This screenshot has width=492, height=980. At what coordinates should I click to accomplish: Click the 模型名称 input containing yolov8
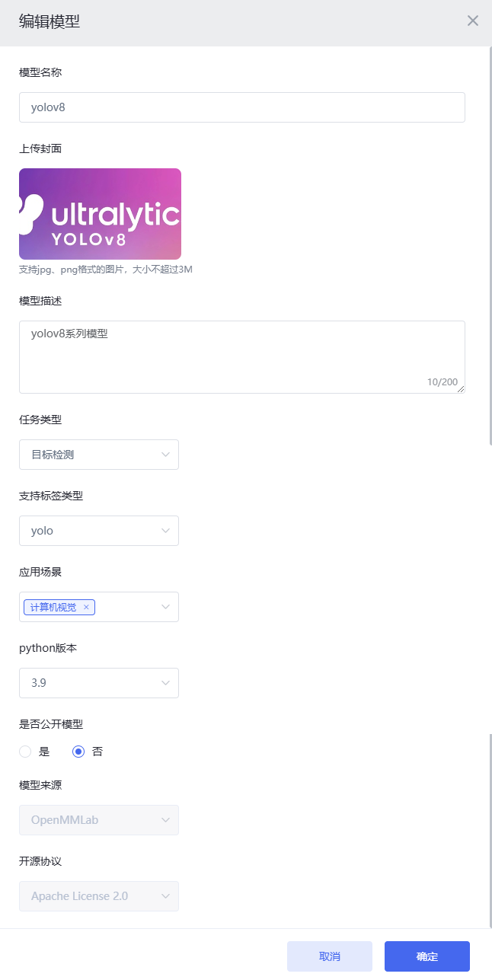click(242, 107)
